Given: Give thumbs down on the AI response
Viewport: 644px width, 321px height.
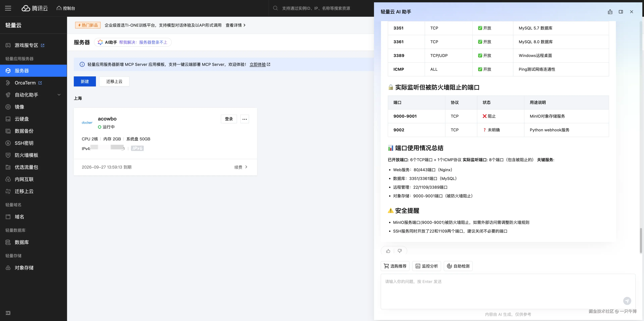Looking at the screenshot, I should (399, 251).
